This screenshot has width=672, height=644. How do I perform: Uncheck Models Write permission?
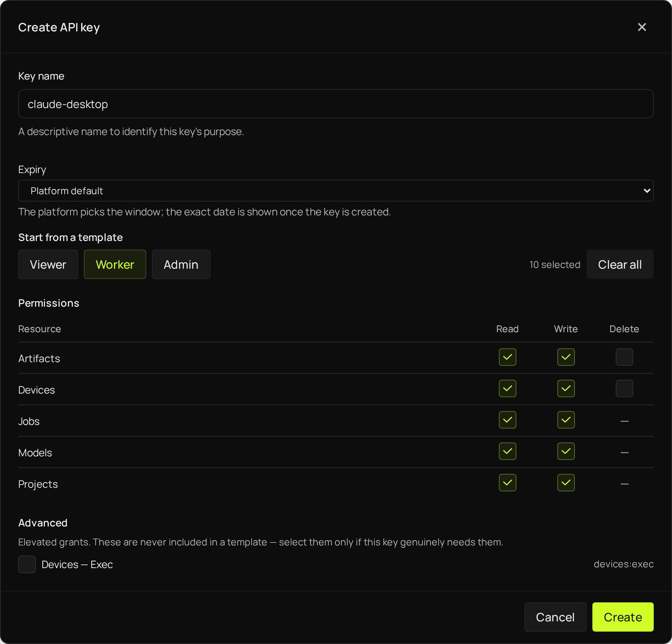[566, 451]
